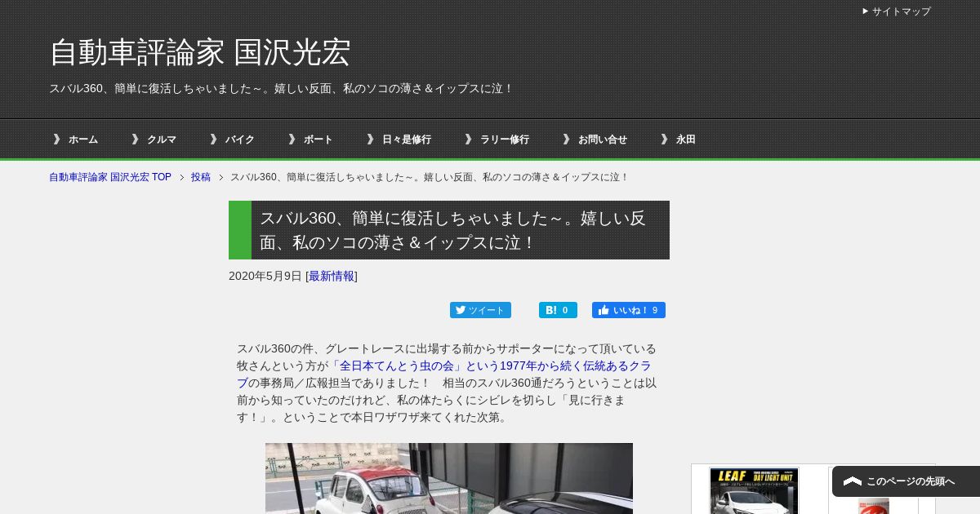Screen dimensions: 980x514
Task: Click the thumbs-up icon on いいね！
Action: [604, 310]
